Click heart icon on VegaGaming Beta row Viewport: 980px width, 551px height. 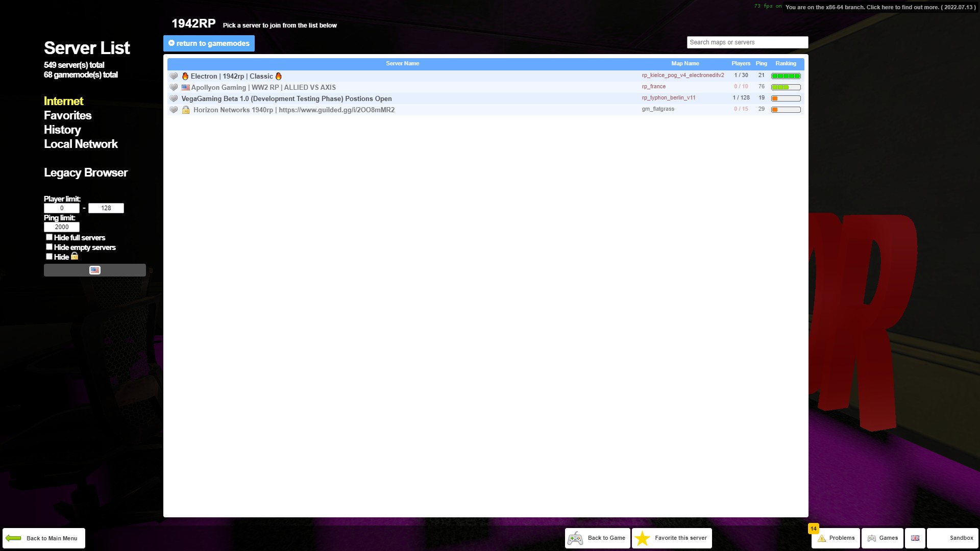point(174,98)
